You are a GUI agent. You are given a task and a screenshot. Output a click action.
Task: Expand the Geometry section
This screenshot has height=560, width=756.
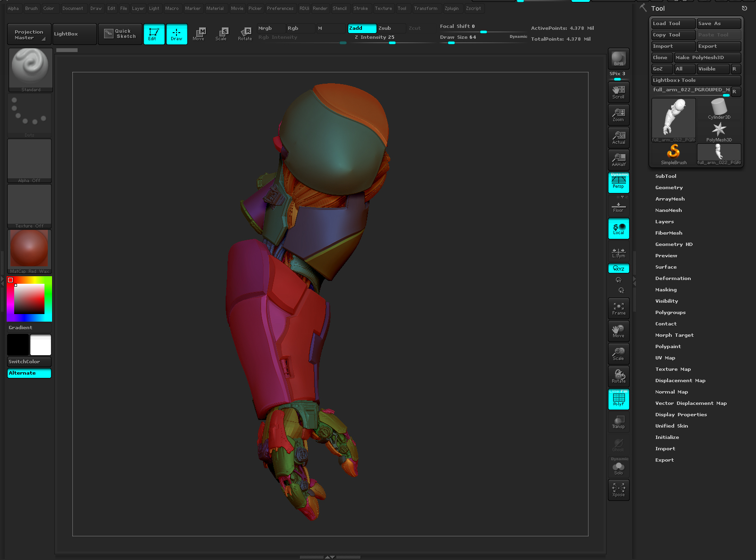click(669, 188)
